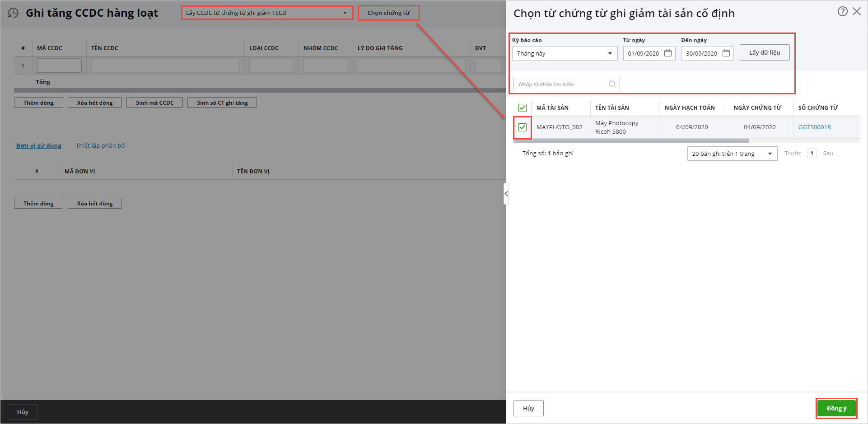Click the search magnifier icon
868x424 pixels.
[612, 84]
